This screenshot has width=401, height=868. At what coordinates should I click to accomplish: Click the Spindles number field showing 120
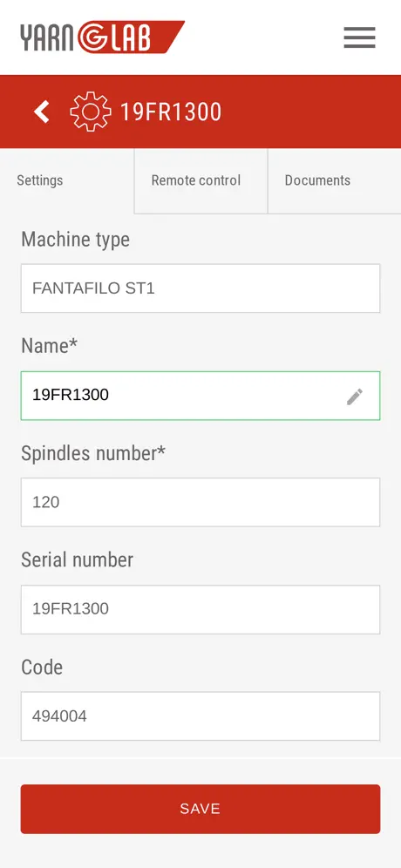tap(200, 503)
